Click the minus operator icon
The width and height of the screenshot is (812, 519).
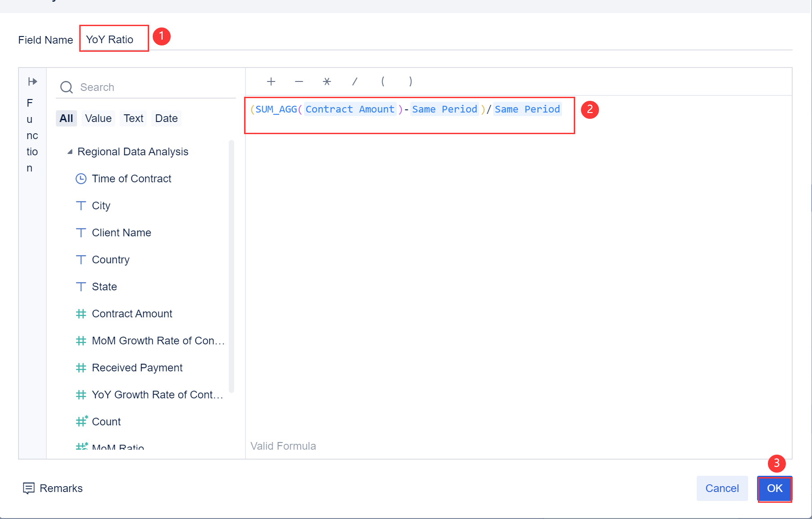click(x=299, y=81)
